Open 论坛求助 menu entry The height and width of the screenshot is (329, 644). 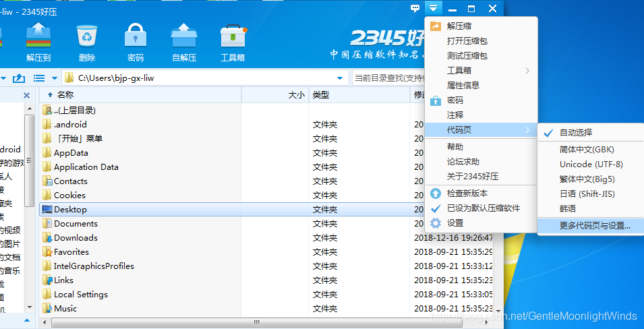tap(481, 162)
